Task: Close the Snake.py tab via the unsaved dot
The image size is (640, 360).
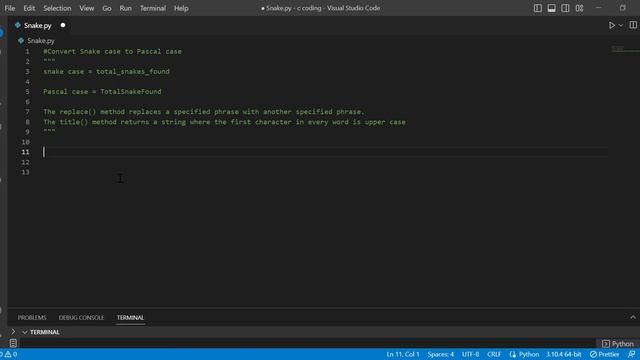Action: 63,25
